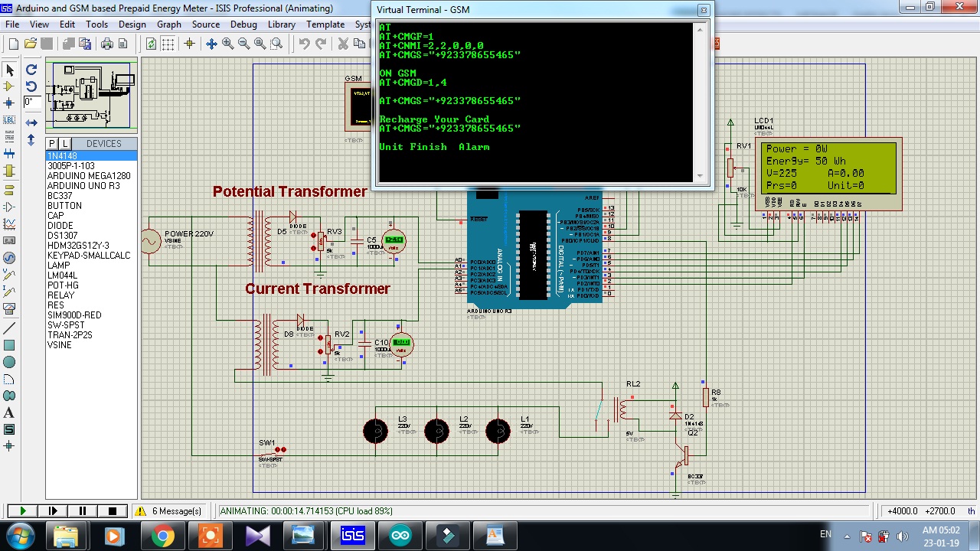
Task: Select the Junction Dot Mode tool
Action: click(9, 103)
